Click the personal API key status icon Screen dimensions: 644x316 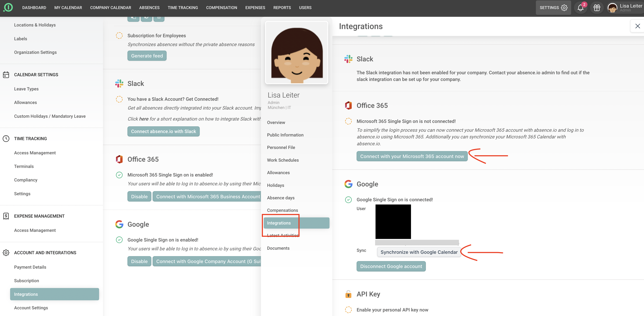tap(348, 310)
